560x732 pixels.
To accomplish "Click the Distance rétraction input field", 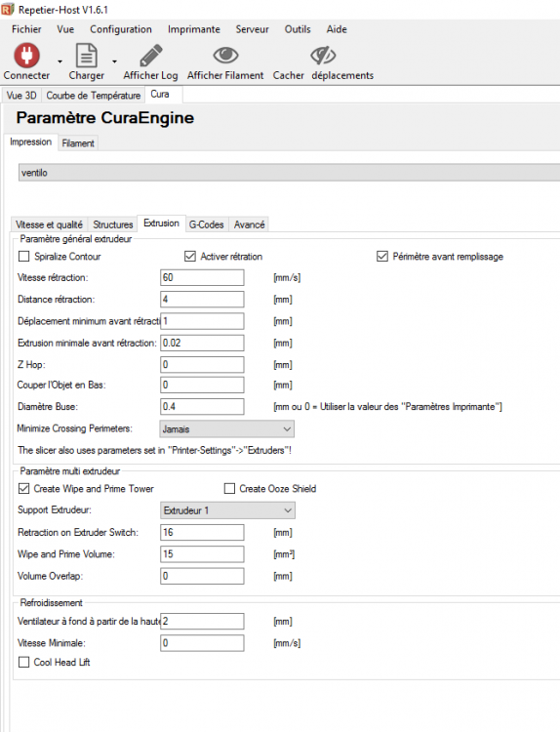I will point(202,300).
